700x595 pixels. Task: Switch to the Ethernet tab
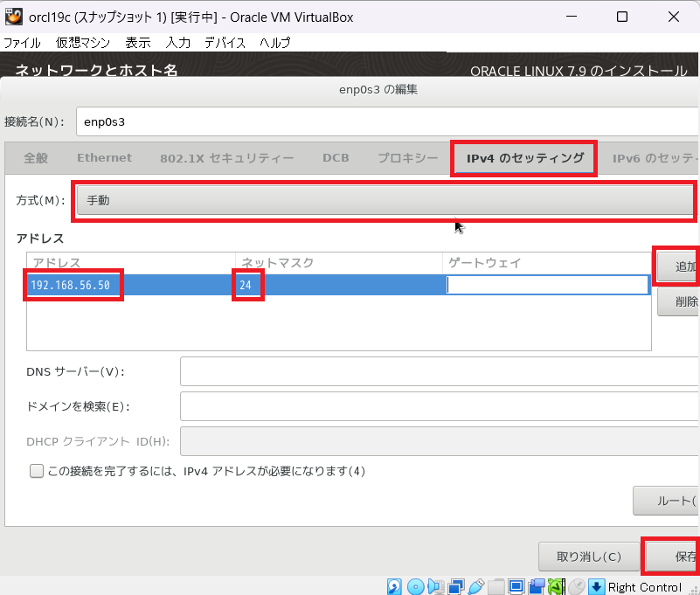(x=104, y=158)
